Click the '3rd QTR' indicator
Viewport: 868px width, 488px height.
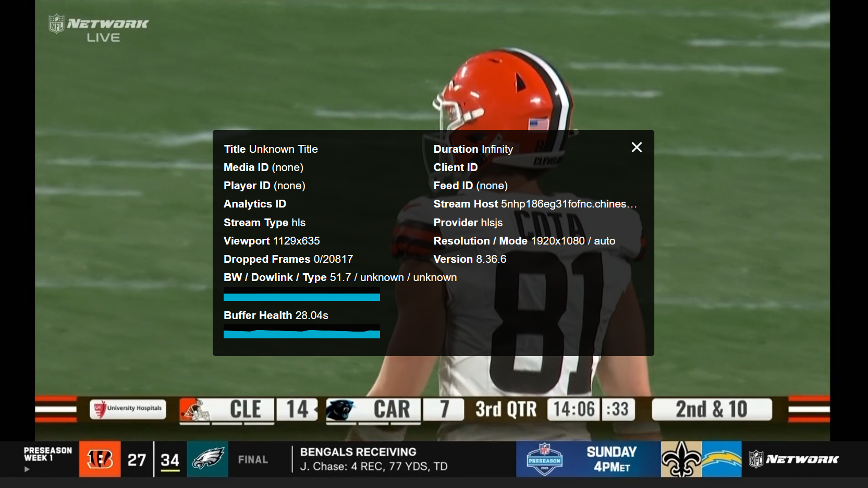(x=506, y=409)
